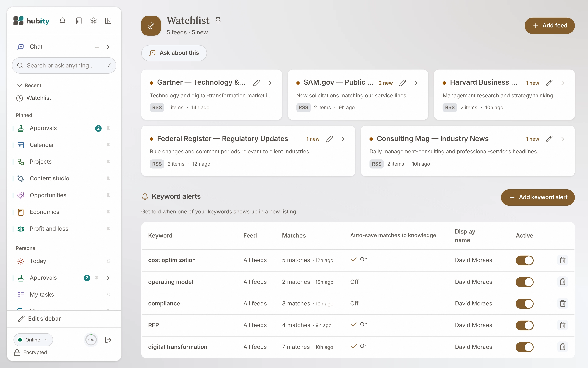588x368 pixels.
Task: Toggle active switch for RFP
Action: [x=525, y=325]
